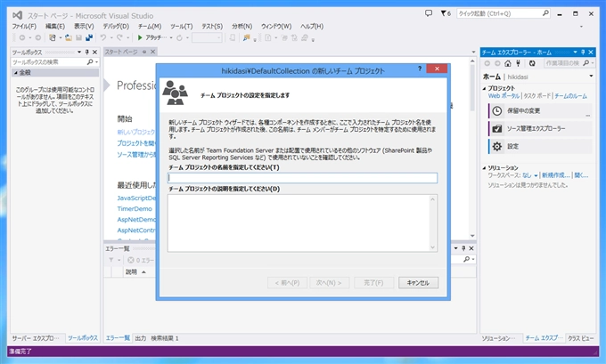Click the Start Page vertical scrollbar down arrow
The height and width of the screenshot is (364, 606).
coord(472,236)
